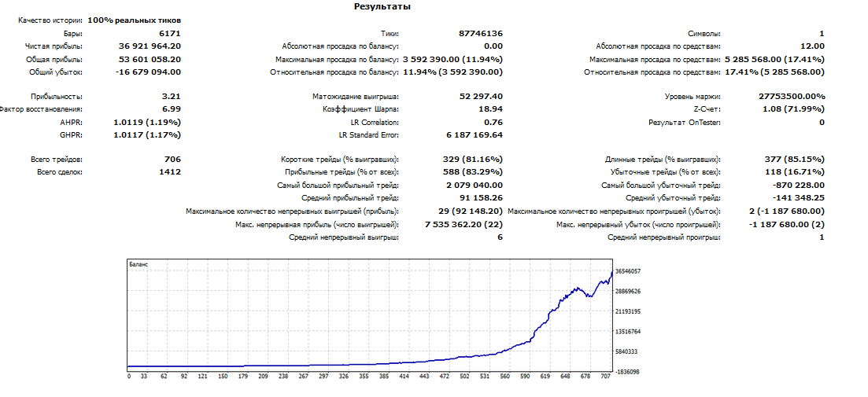Click the max equity drawdown 5 285 568.00 (17.41%)

[x=774, y=59]
